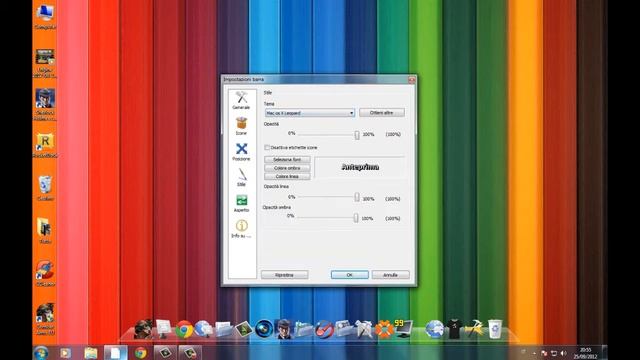
Task: Select the Stile section pen icon
Action: click(x=241, y=177)
